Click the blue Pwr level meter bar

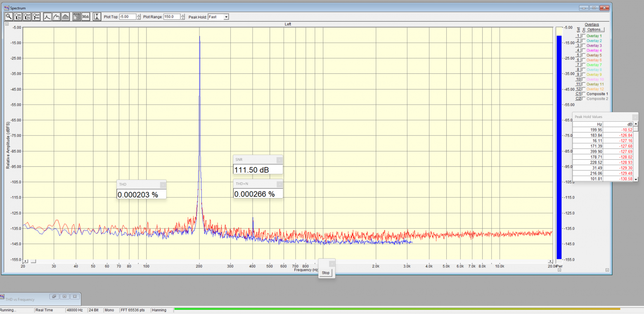[x=559, y=147]
